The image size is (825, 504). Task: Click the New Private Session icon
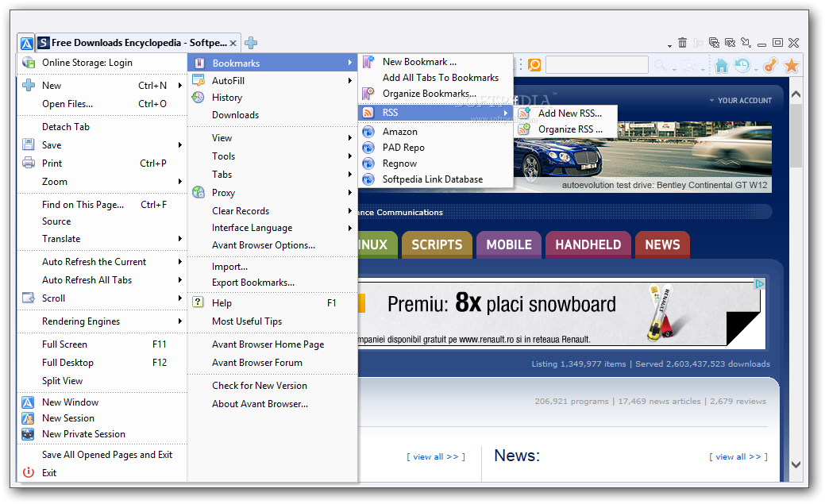click(x=28, y=434)
